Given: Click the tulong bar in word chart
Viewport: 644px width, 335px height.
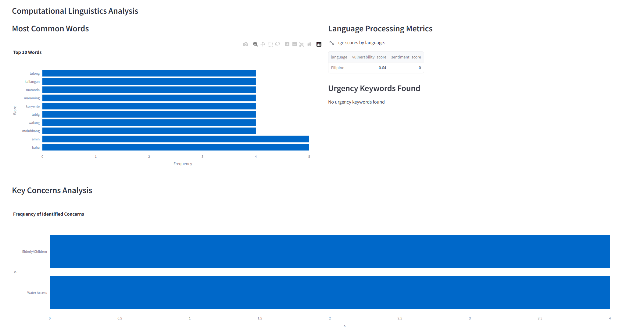Looking at the screenshot, I should coord(149,73).
